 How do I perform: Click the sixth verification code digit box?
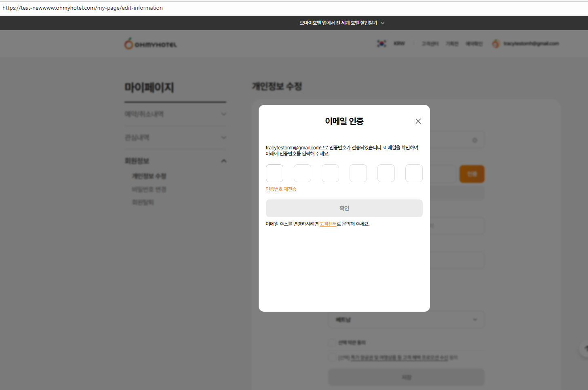[414, 173]
